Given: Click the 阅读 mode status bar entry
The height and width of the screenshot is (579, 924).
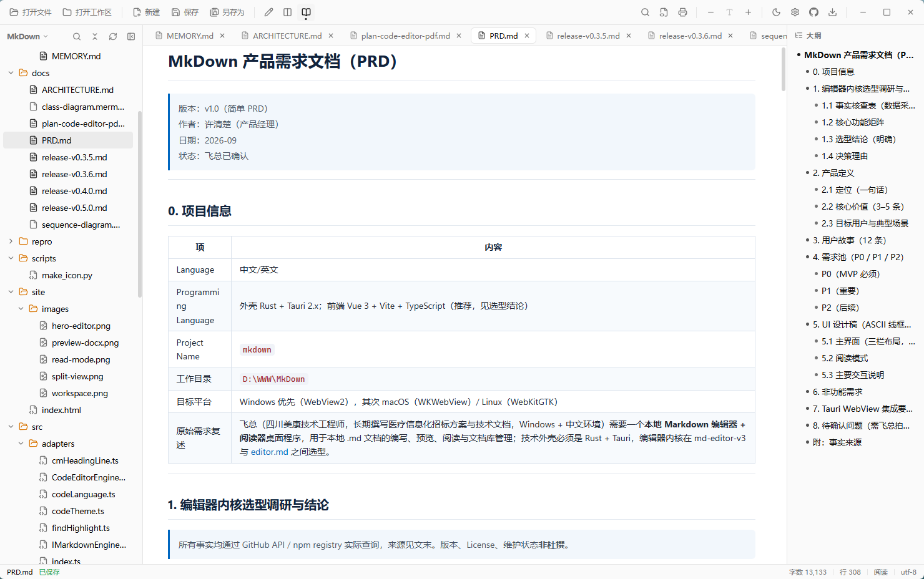Looking at the screenshot, I should pos(880,572).
